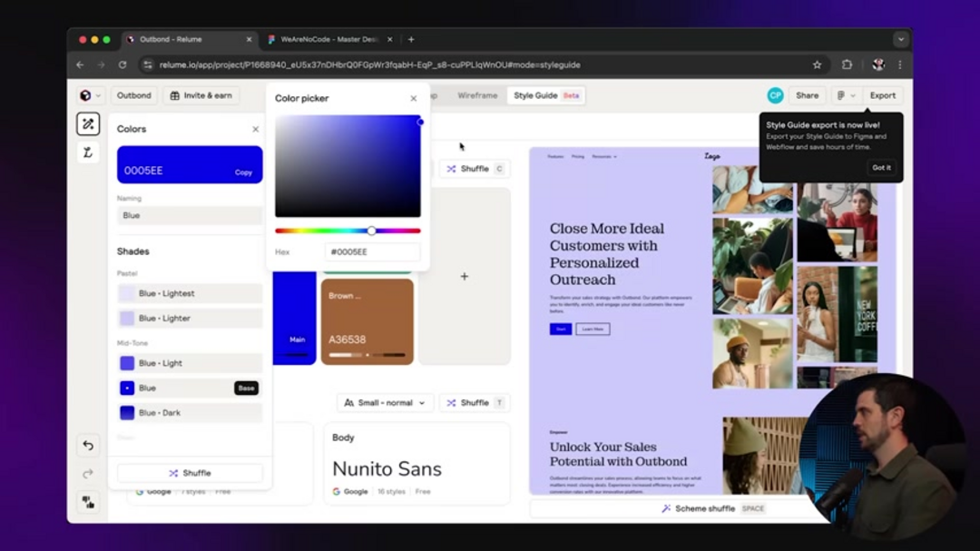This screenshot has width=980, height=551.
Task: Copy the 0005EE color value
Action: (x=243, y=172)
